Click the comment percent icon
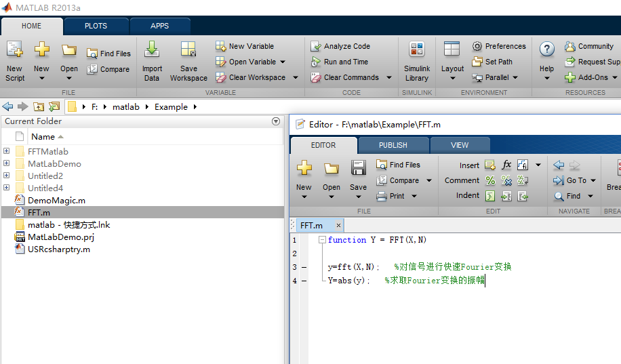The image size is (621, 364). coord(490,180)
